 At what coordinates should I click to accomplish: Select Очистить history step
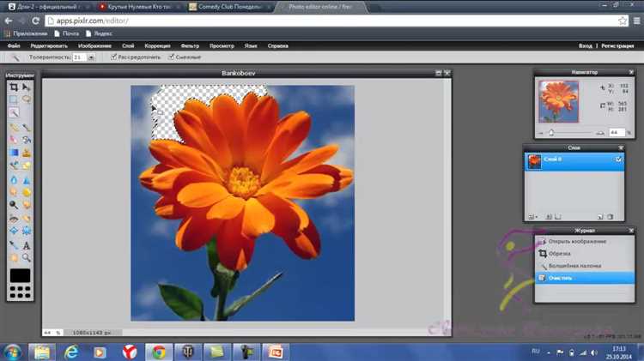(x=585, y=278)
